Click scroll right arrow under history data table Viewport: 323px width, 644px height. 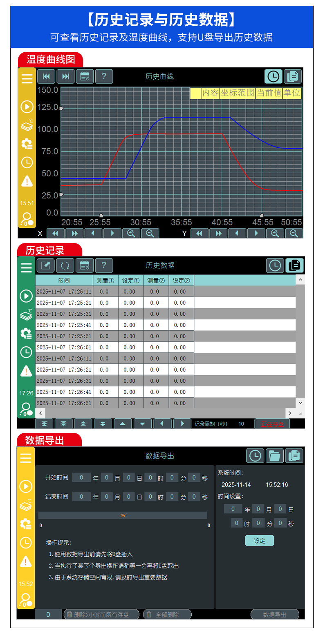pyautogui.click(x=290, y=413)
